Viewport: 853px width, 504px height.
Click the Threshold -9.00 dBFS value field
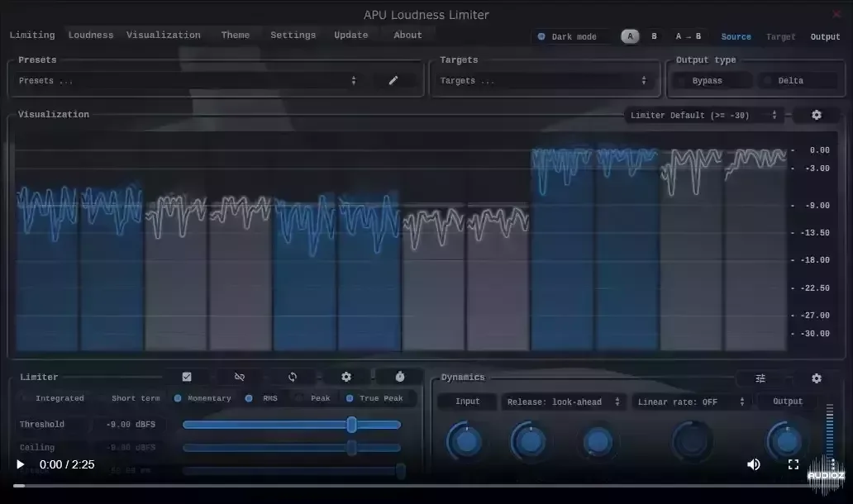(x=131, y=424)
